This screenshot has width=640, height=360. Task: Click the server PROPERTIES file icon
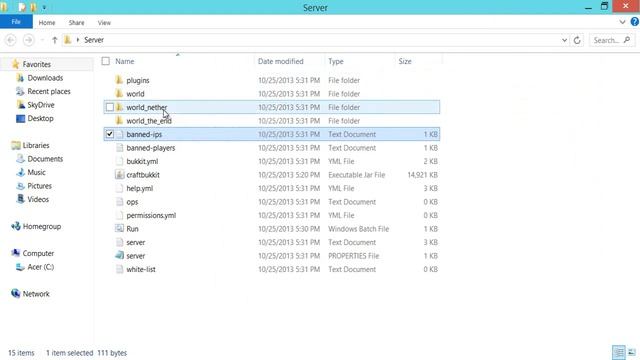click(x=119, y=256)
